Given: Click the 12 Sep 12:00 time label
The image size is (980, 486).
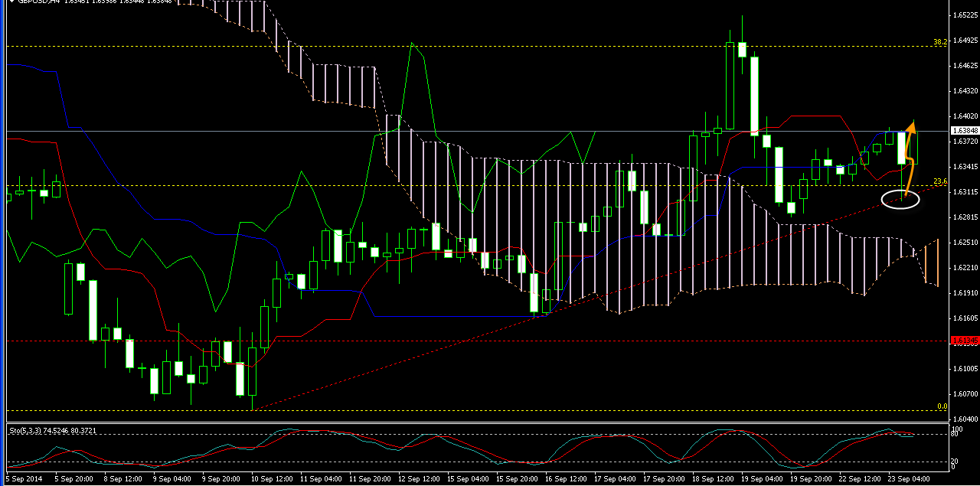Looking at the screenshot, I should pos(417,478).
